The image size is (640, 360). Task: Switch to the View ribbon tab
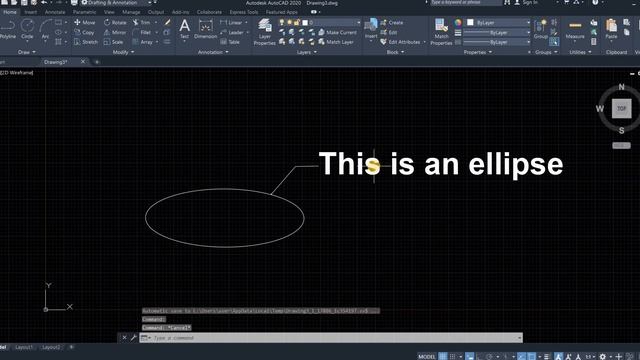click(109, 12)
